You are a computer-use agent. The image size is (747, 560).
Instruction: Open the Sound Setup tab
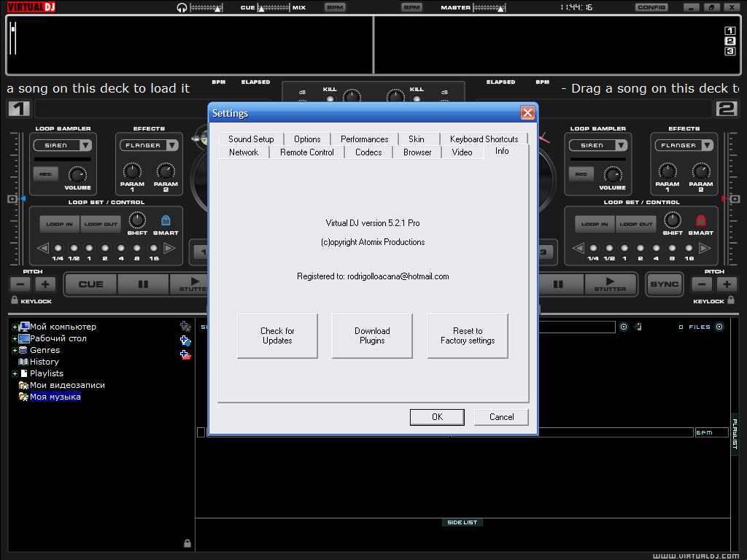point(251,139)
